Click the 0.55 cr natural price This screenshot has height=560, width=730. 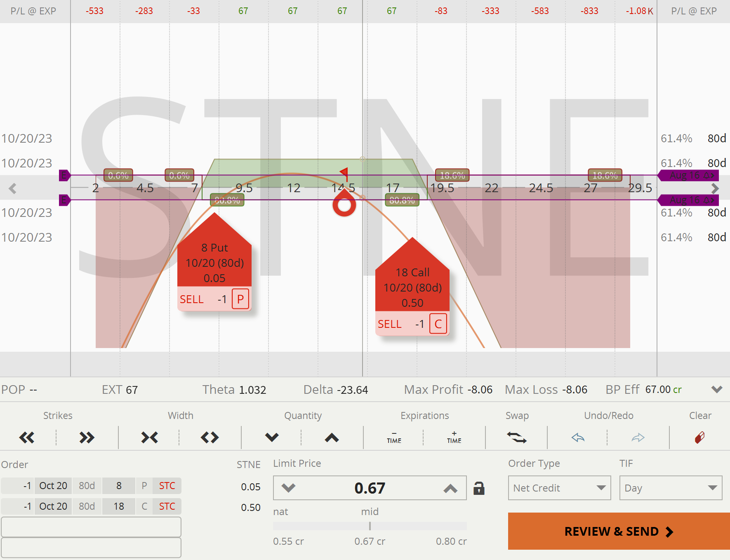pos(288,541)
